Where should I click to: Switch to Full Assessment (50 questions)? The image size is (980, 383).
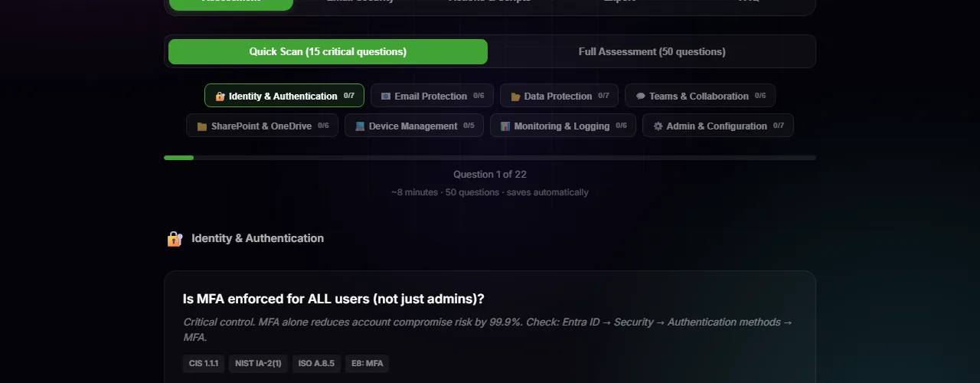point(652,52)
